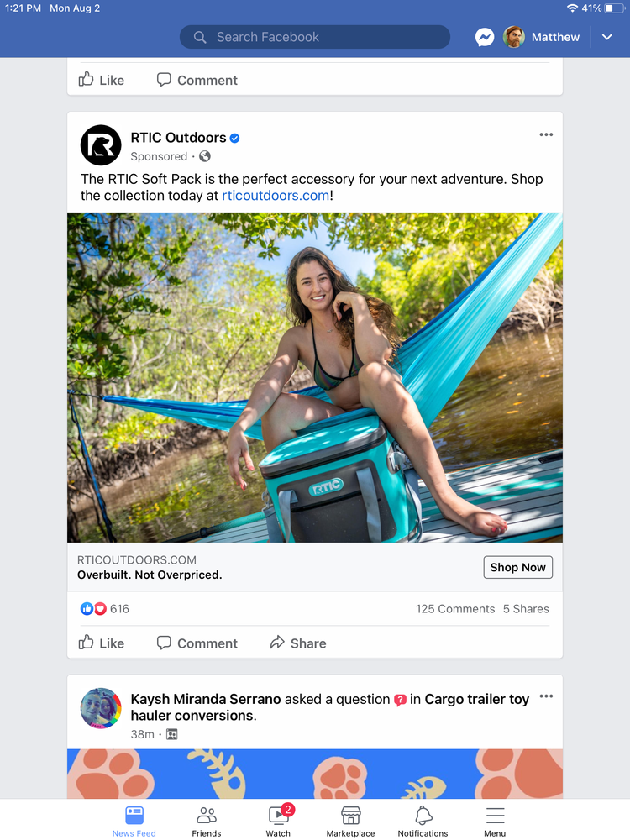Go to Marketplace tab
Image resolution: width=630 pixels, height=840 pixels.
(350, 822)
